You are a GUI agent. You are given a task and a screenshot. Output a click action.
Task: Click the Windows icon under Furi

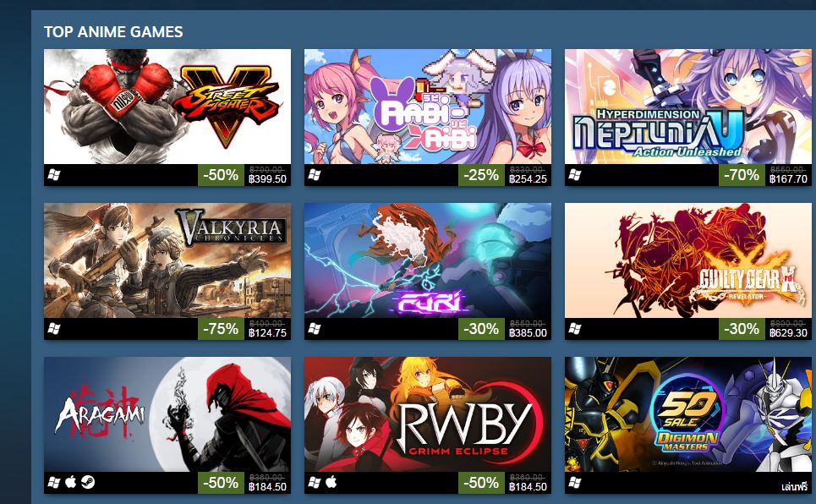315,329
